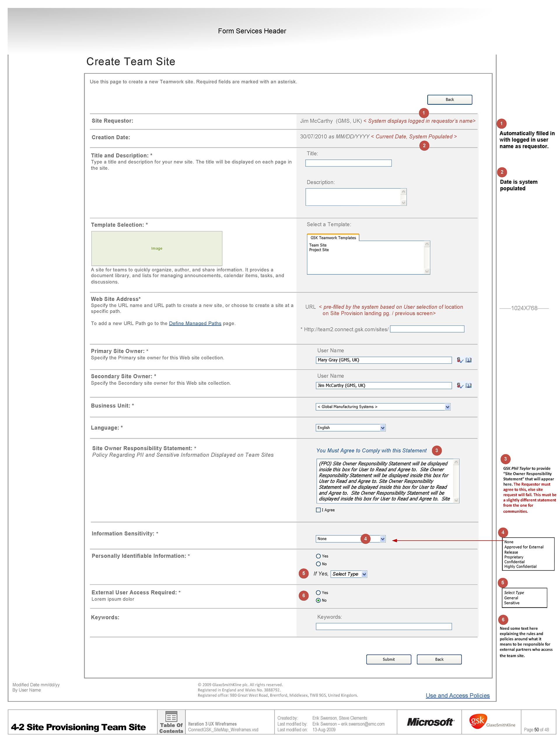
Task: Open the Define Managed Paths link
Action: 195,323
